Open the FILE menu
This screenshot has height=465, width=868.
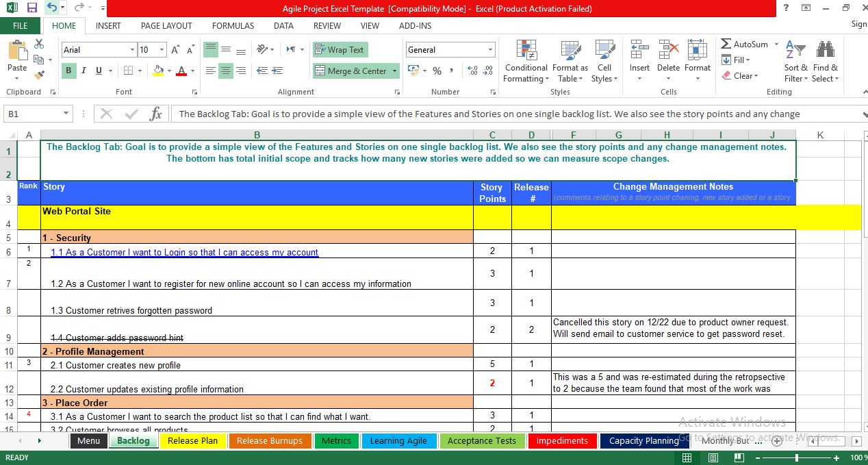click(x=21, y=26)
